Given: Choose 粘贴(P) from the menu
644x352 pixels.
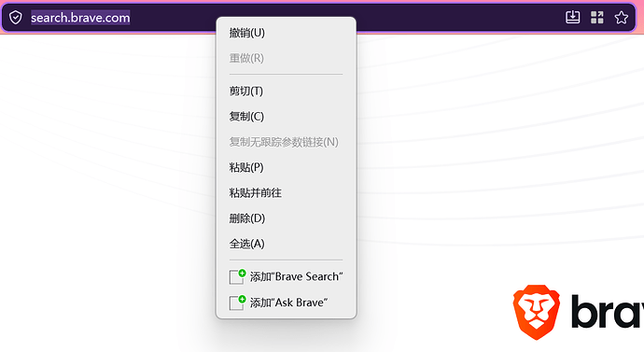Looking at the screenshot, I should point(286,167).
